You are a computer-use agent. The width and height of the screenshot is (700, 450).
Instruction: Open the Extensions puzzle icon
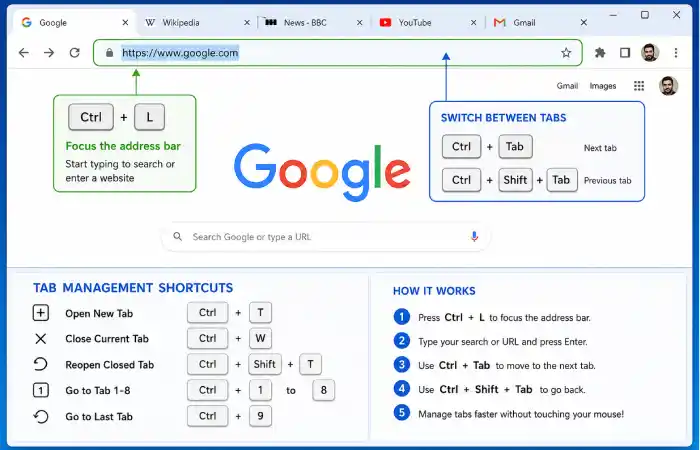(600, 53)
